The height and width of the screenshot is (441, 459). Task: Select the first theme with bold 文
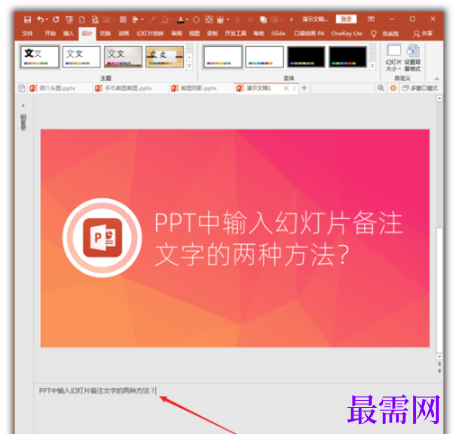coord(40,57)
